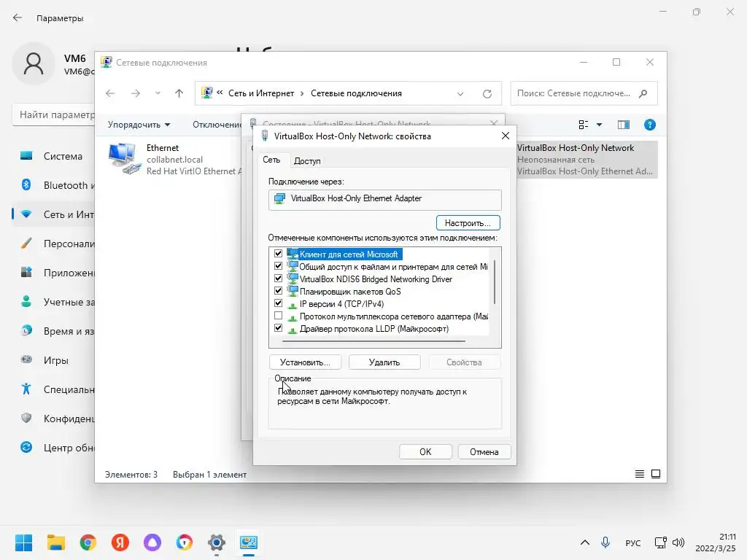The height and width of the screenshot is (560, 747).
Task: Open Settings gear in taskbar
Action: pyautogui.click(x=216, y=542)
